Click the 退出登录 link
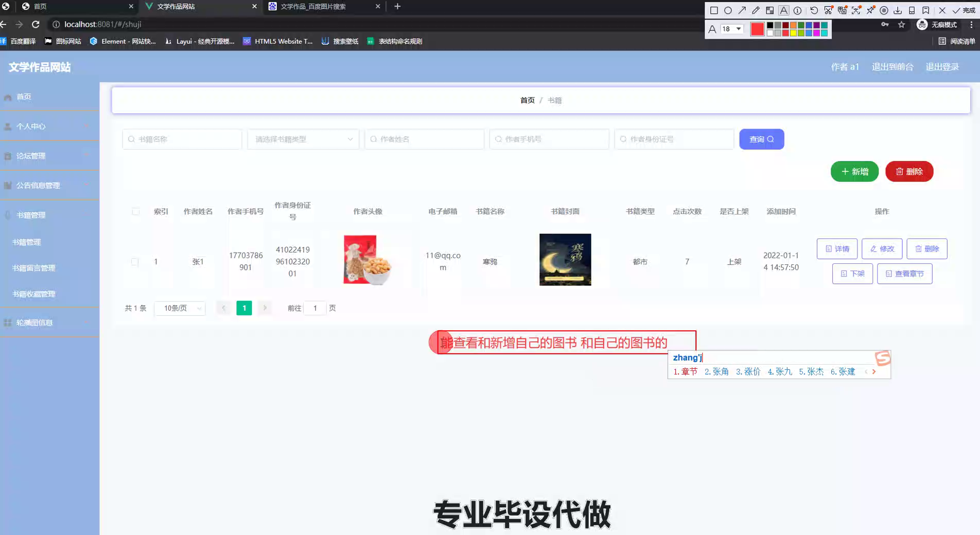980x535 pixels. pos(942,67)
